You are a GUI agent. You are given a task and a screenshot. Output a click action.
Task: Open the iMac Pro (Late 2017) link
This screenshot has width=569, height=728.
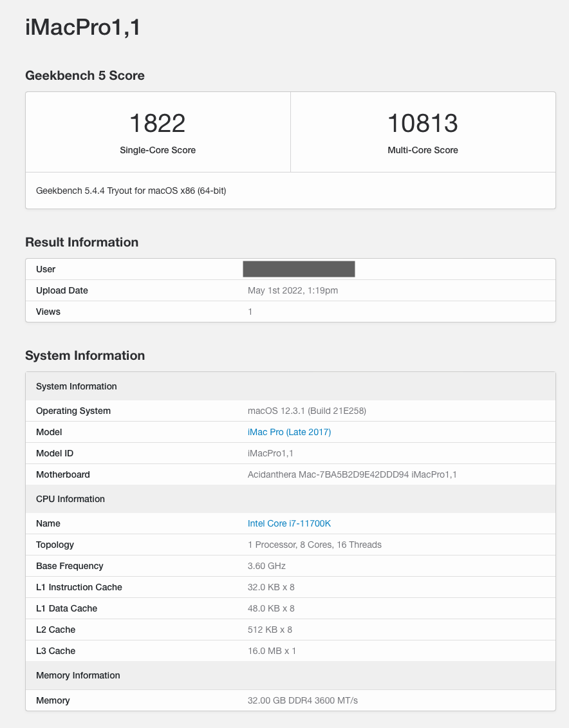coord(289,433)
